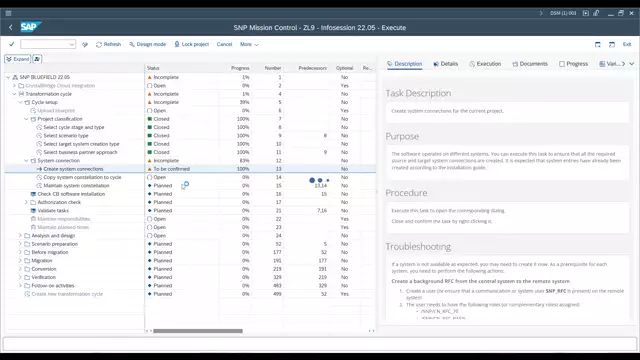Click Validate tasks icon

(33, 211)
